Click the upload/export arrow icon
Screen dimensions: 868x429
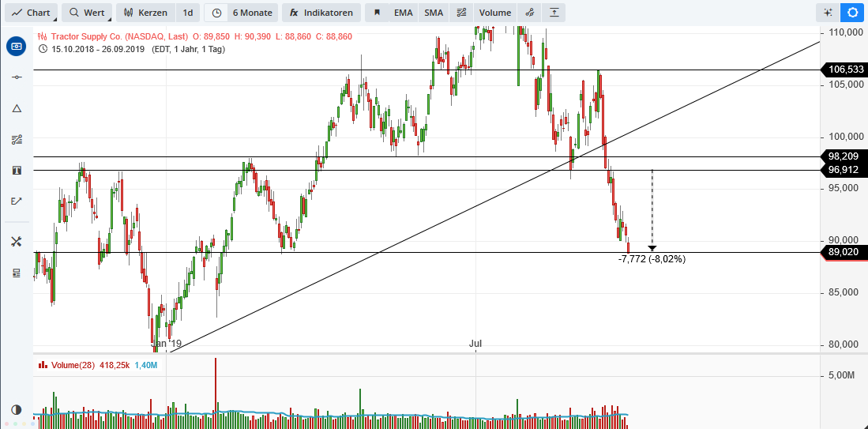click(x=554, y=13)
